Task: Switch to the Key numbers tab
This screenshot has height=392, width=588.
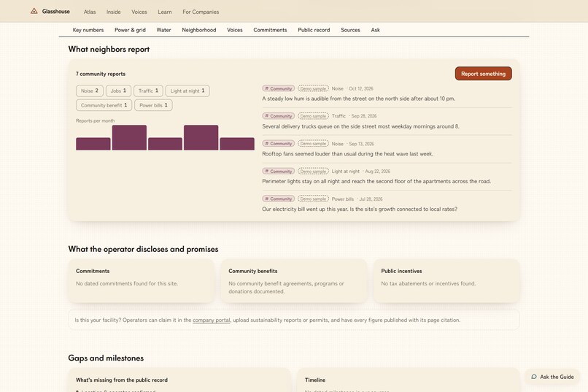Action: [x=88, y=30]
